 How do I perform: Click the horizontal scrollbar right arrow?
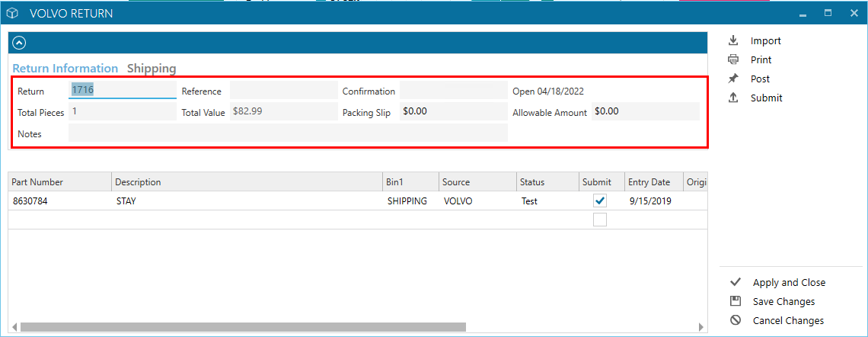[x=700, y=327]
